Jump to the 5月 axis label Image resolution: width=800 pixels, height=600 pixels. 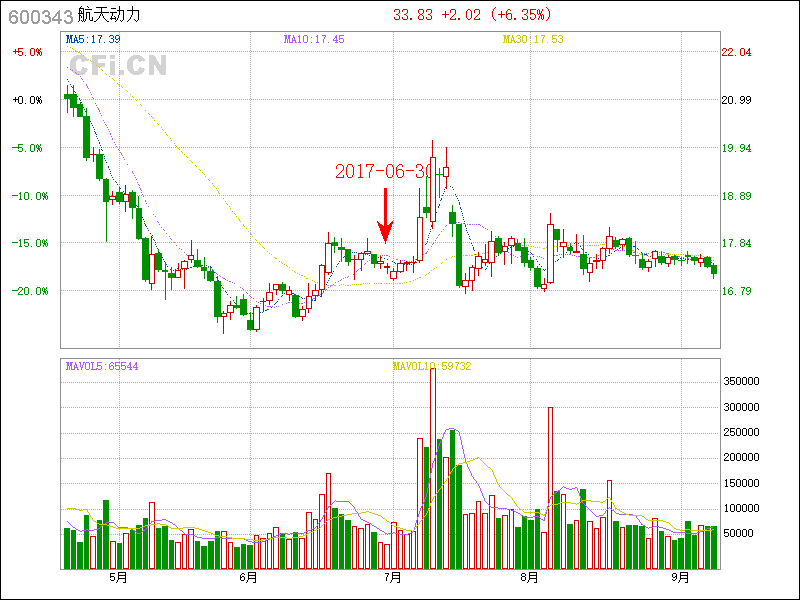119,577
